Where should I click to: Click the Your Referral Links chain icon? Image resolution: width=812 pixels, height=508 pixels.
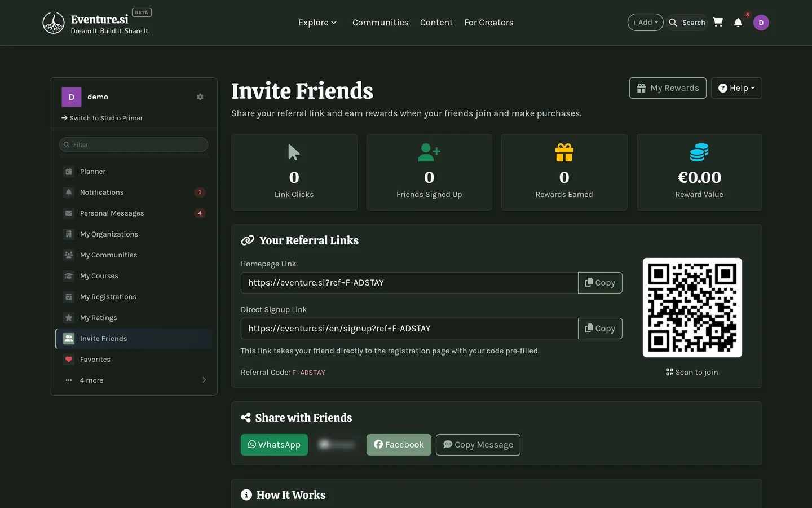248,240
